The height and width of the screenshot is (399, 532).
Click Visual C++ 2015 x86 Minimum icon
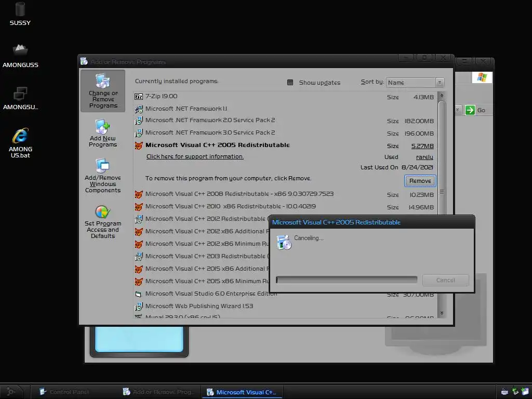(138, 282)
